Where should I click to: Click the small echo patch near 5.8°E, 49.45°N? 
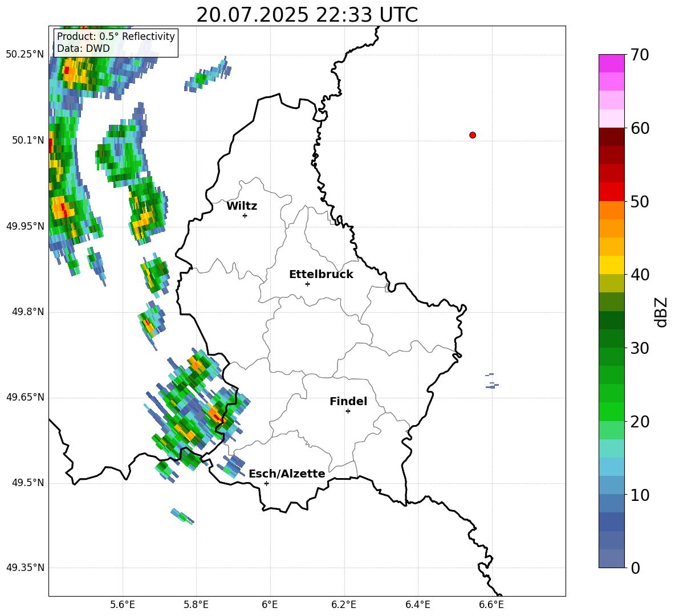[182, 516]
